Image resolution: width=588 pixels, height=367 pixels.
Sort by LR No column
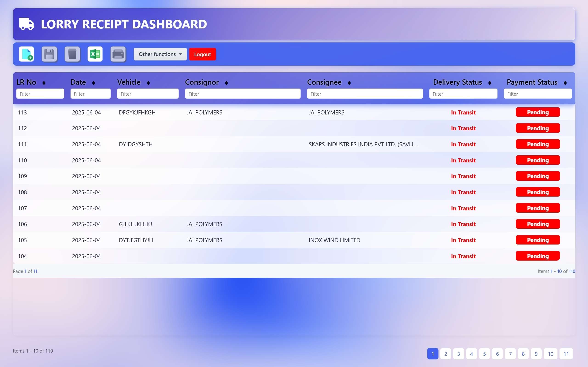44,83
